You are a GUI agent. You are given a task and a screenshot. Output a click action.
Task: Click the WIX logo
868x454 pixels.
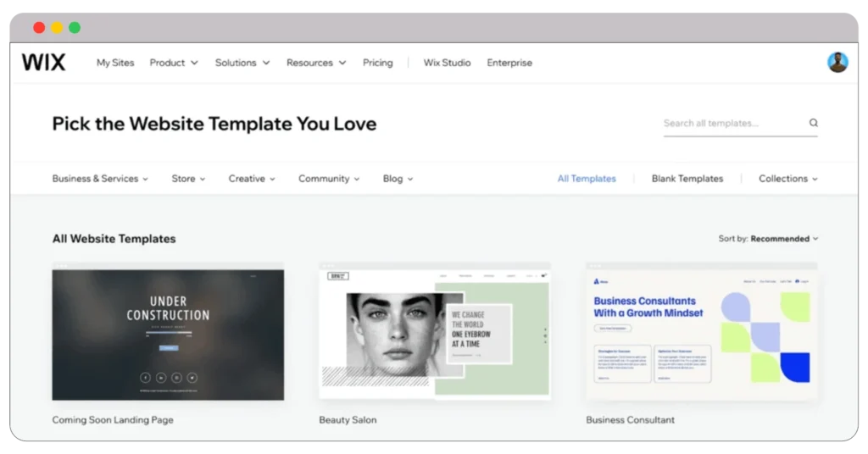pos(43,63)
